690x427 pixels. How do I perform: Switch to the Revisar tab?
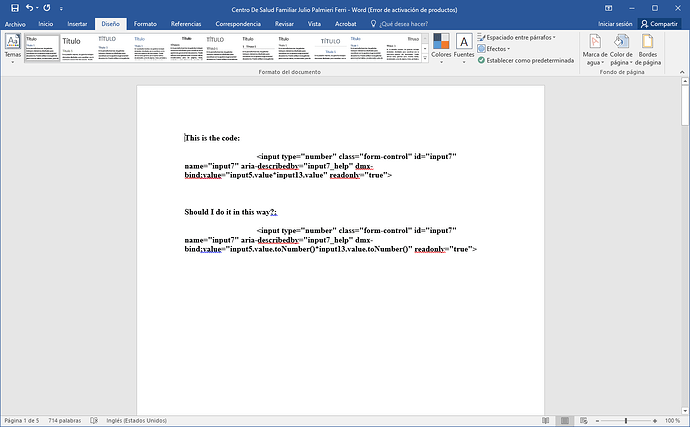284,24
